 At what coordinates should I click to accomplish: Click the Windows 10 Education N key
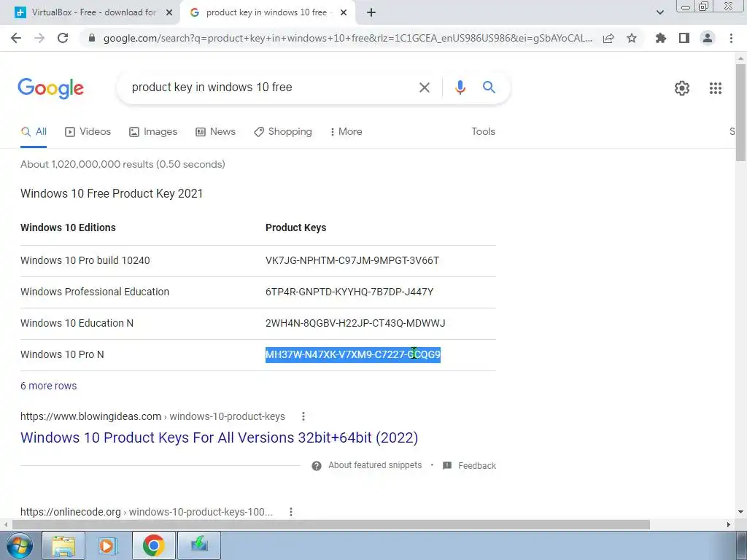[x=355, y=323]
